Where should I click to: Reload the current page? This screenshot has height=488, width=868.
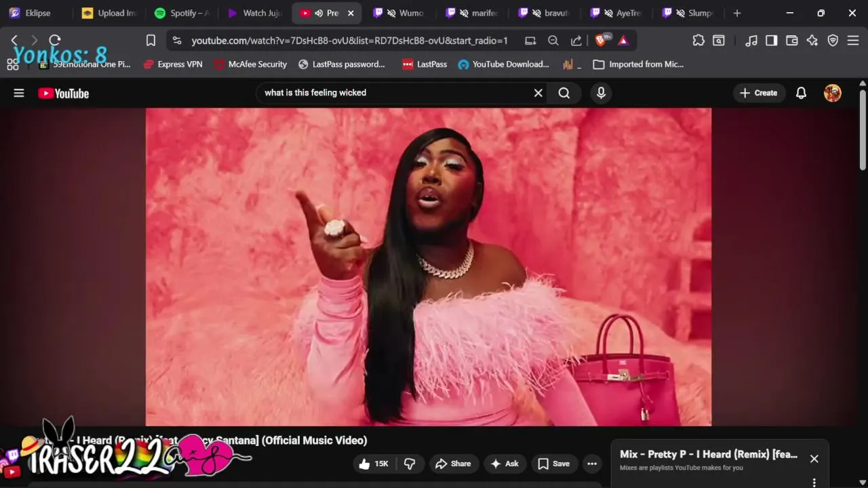click(x=55, y=41)
